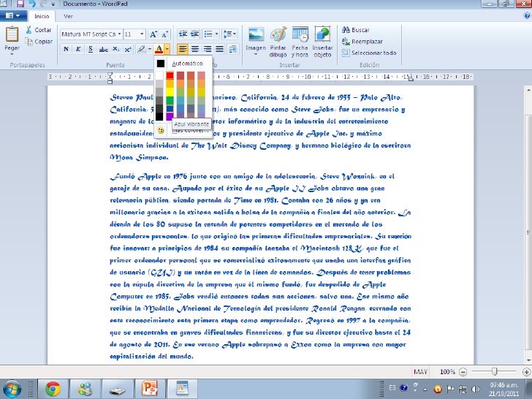This screenshot has height=399, width=532.
Task: Pick the Azul vibrante blue swatch
Action: (x=170, y=109)
